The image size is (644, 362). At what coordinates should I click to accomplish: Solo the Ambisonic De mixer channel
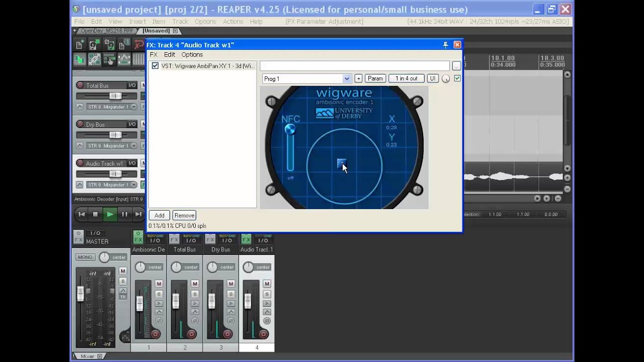158,294
